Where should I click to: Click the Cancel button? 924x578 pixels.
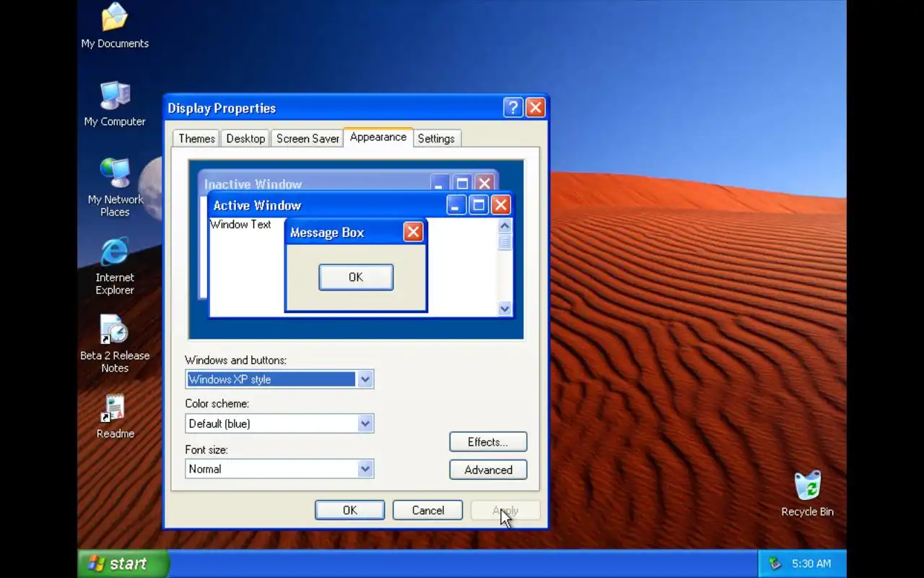coord(427,510)
